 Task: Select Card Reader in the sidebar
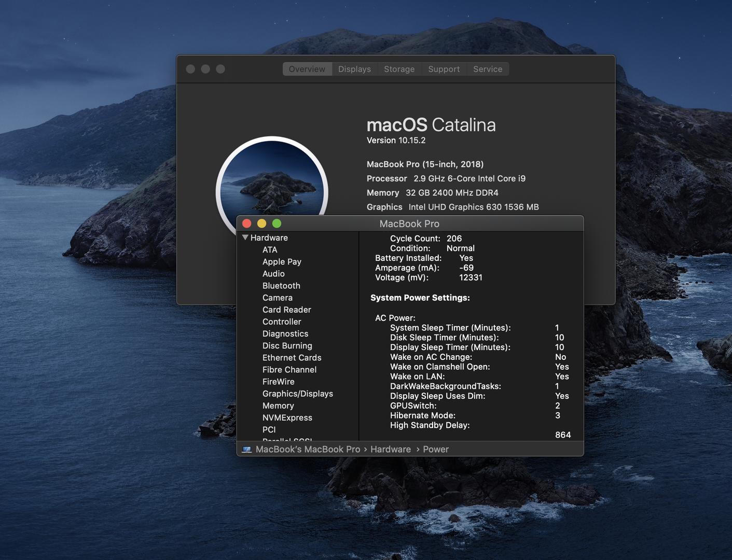coord(287,310)
